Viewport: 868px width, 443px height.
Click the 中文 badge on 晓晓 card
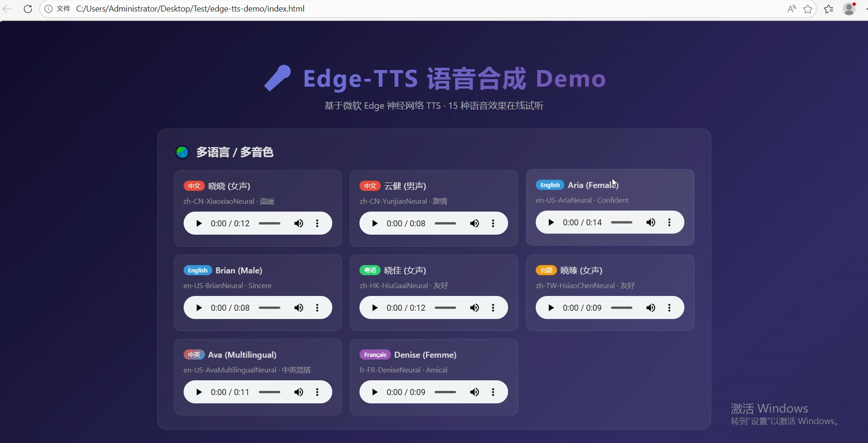(194, 186)
